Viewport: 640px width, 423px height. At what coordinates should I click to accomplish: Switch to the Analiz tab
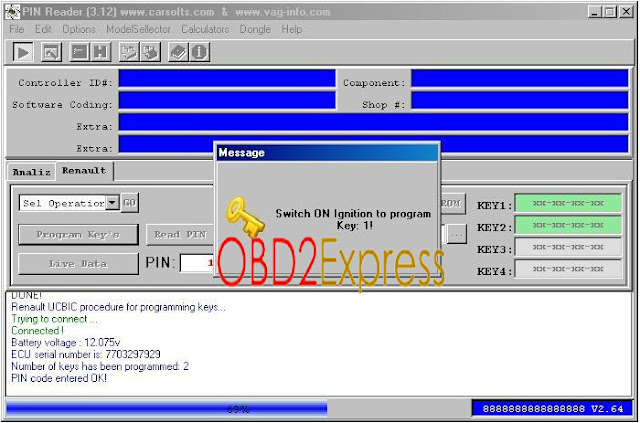(x=31, y=172)
